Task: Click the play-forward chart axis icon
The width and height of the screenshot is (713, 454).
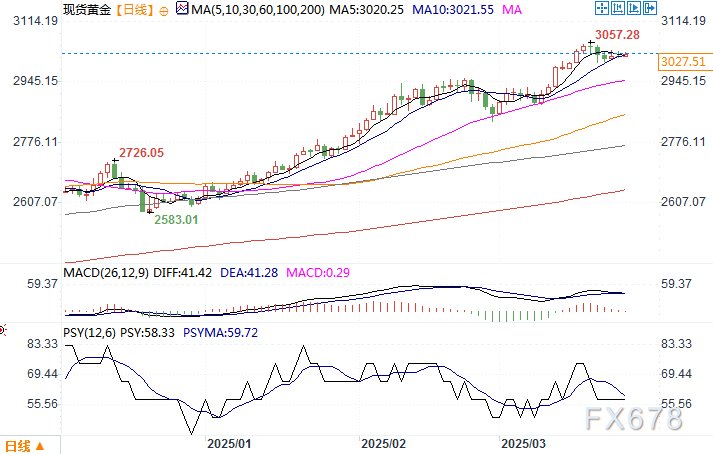Action: pos(633,8)
